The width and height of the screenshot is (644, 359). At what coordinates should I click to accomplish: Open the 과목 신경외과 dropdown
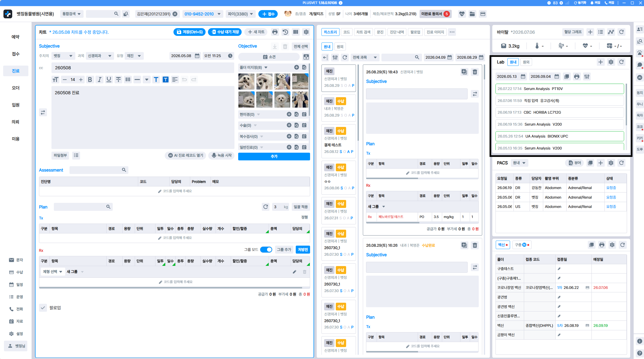point(100,56)
